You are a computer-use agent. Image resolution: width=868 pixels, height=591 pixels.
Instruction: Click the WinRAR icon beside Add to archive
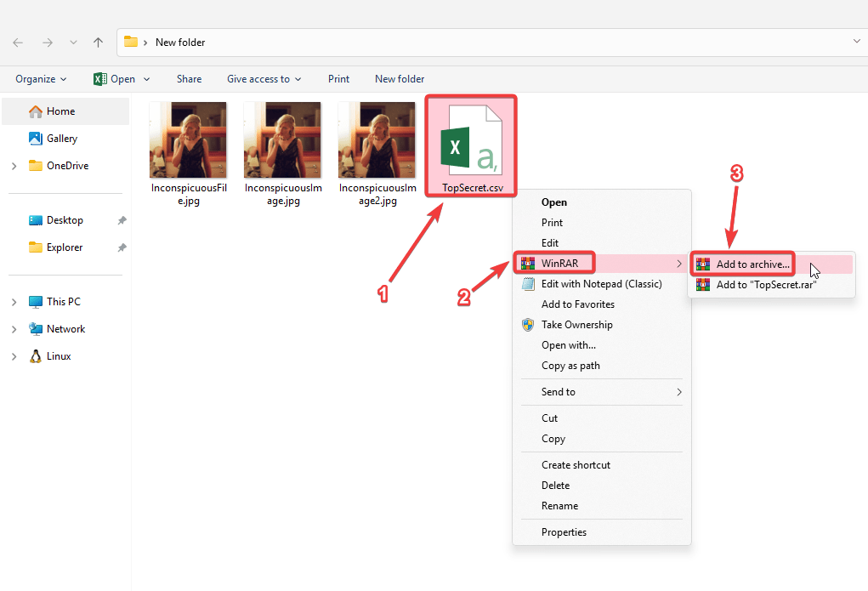(x=702, y=264)
